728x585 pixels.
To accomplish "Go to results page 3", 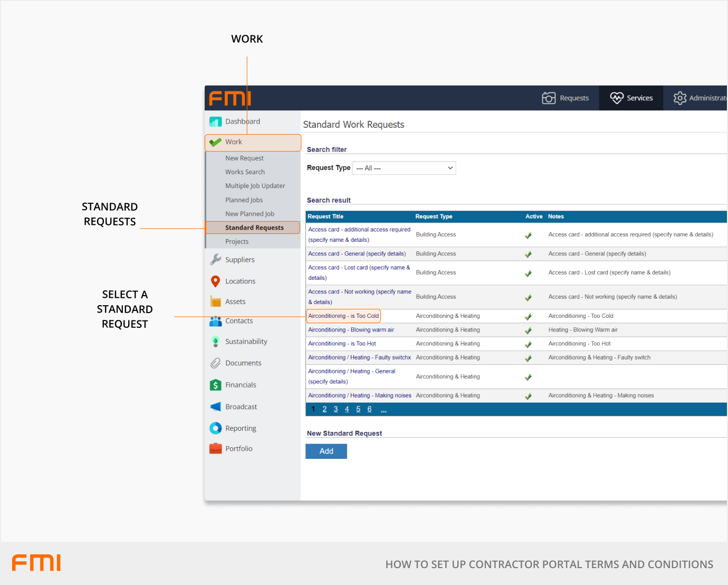I will pos(336,409).
